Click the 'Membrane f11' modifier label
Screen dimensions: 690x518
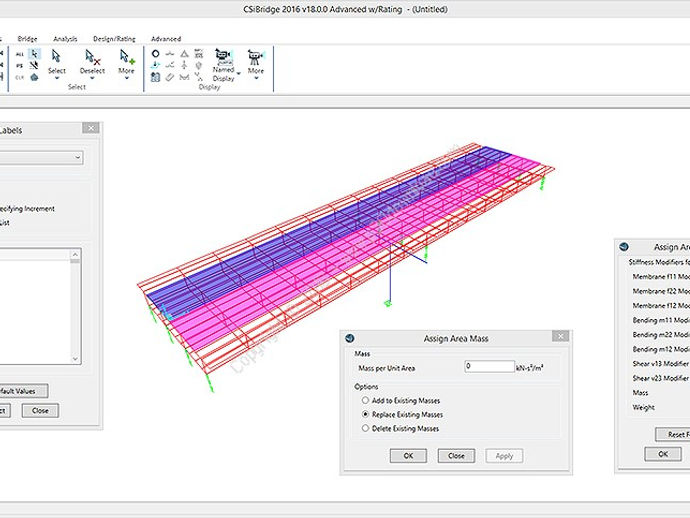coord(661,277)
